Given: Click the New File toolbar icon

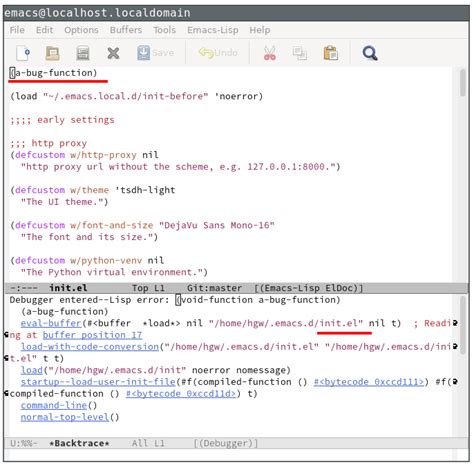Looking at the screenshot, I should (23, 53).
